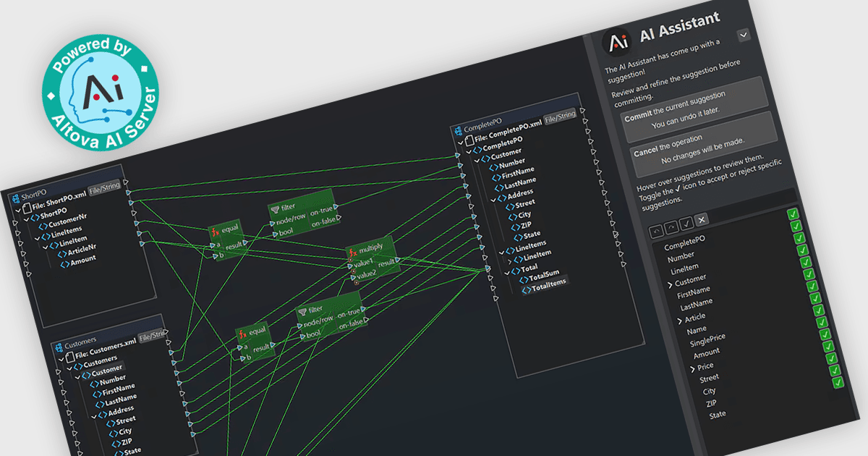Click the AI Assistant logo icon
Viewport: 868px width, 456px height.
tap(618, 42)
